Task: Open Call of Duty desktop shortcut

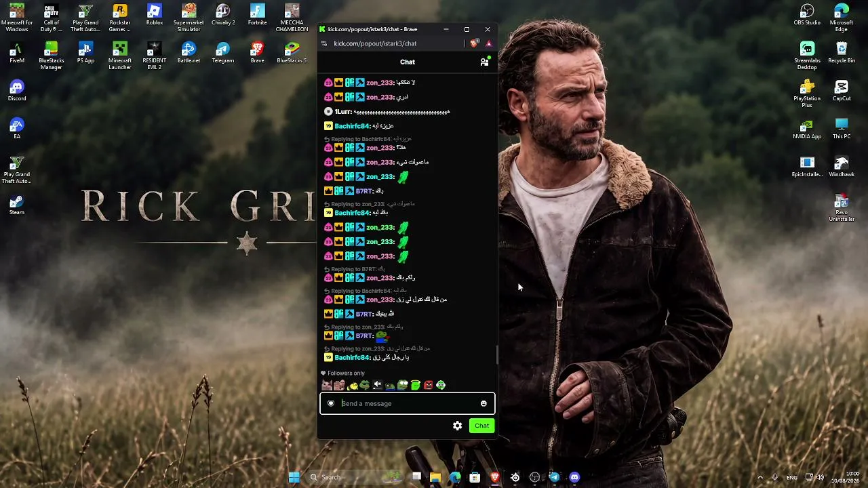Action: 51,18
